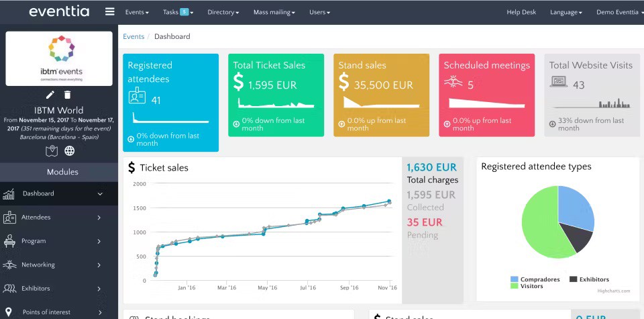
Task: Click the Events breadcrumb link
Action: pyautogui.click(x=133, y=36)
